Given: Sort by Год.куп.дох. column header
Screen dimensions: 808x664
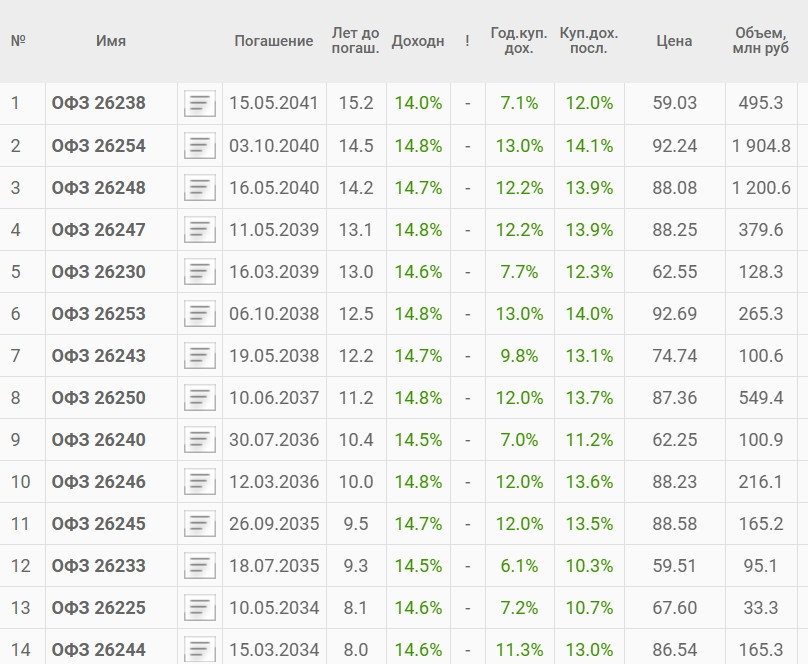Looking at the screenshot, I should pos(519,41).
